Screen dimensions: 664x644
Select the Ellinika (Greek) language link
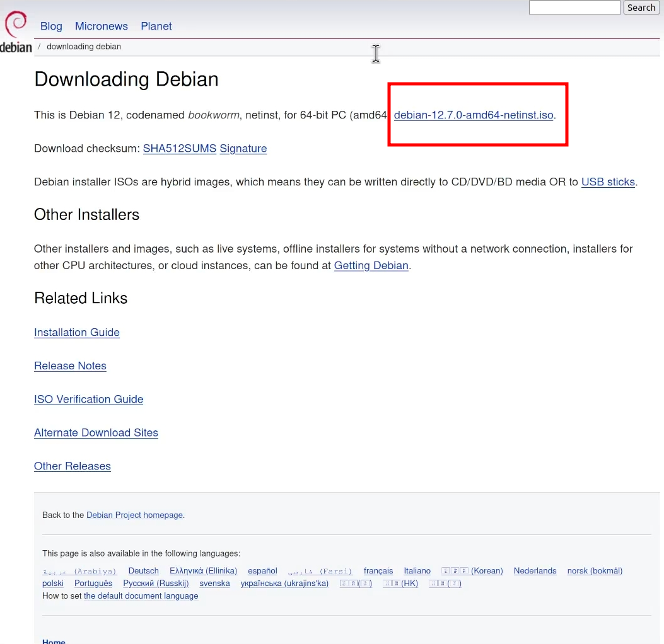[x=203, y=571]
